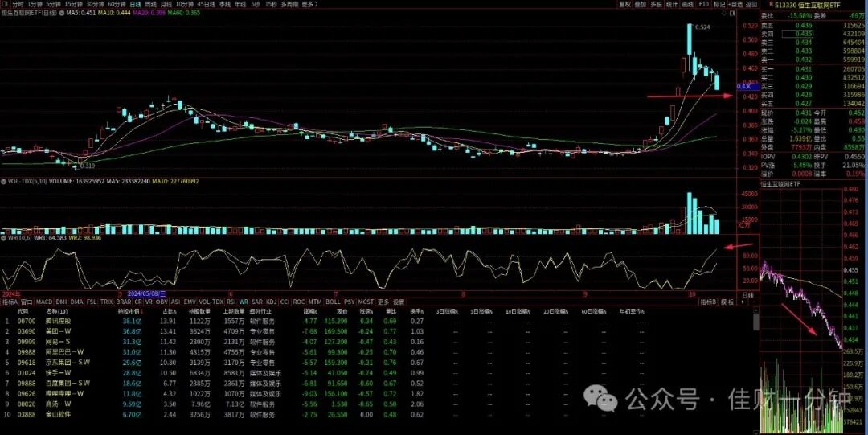Click the 买一 price 0.431
Image resolution: width=868 pixels, height=435 pixels.
804,68
